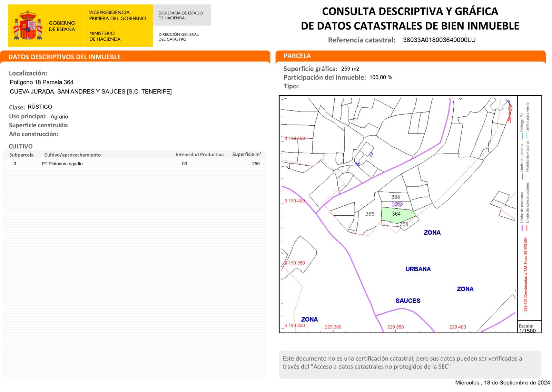This screenshot has height=392, width=552.
Task: Click the 'SAUCES' label on the map
Action: [x=408, y=301]
